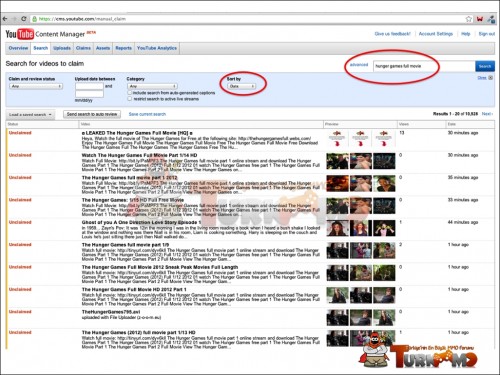
Task: Open Load a saved search menu
Action: 30,114
